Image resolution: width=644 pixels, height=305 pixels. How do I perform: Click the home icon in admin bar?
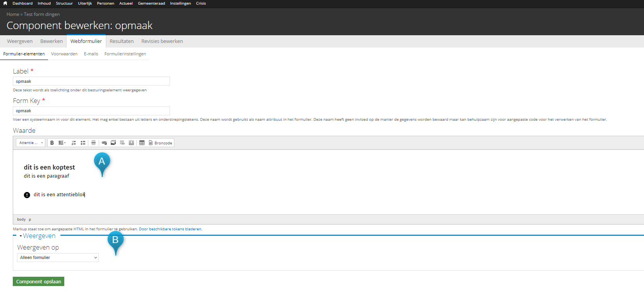click(5, 3)
